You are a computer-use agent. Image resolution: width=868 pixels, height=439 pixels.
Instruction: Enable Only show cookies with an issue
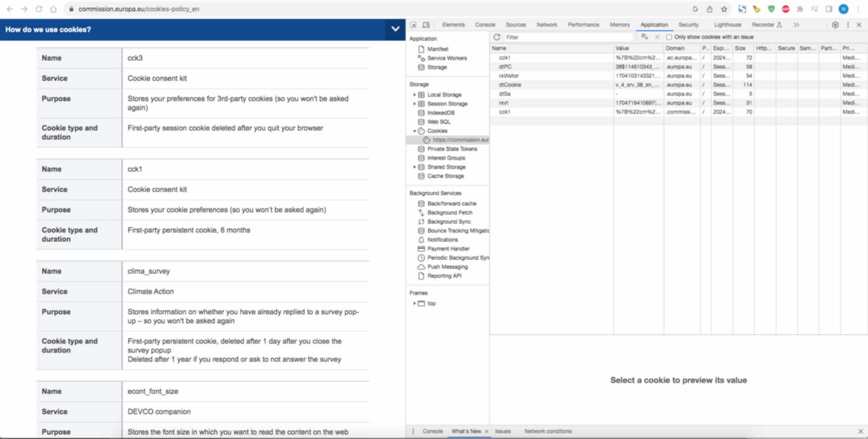click(669, 37)
